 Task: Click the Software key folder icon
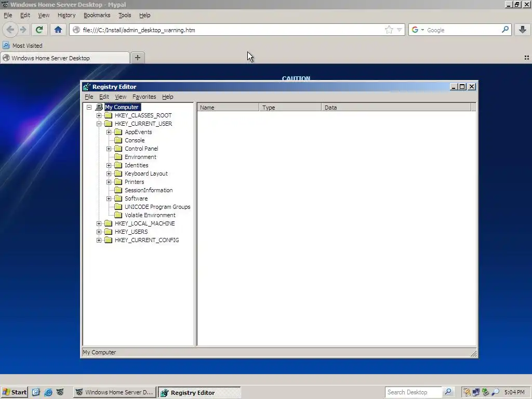pyautogui.click(x=118, y=198)
